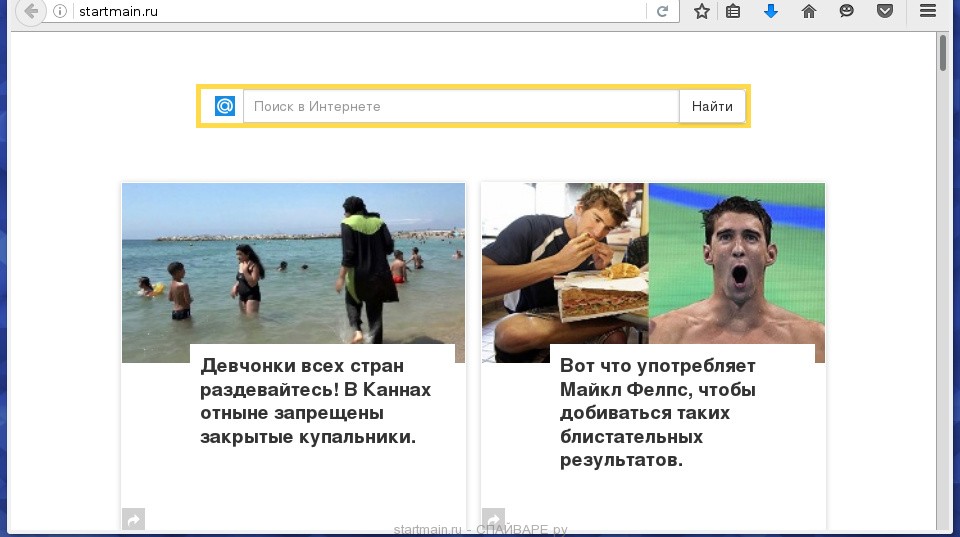This screenshot has width=960, height=537.
Task: Open site information icon beside startmain.ru
Action: pos(60,11)
